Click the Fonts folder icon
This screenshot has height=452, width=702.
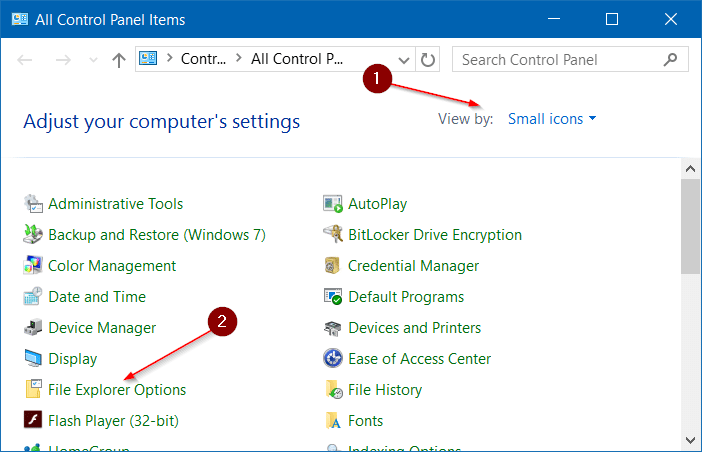tap(333, 420)
